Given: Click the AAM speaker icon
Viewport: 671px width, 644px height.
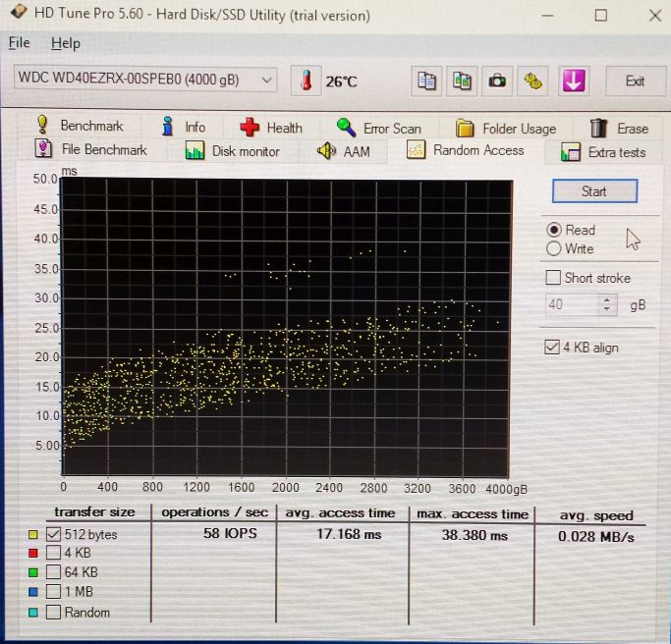Looking at the screenshot, I should click(326, 150).
